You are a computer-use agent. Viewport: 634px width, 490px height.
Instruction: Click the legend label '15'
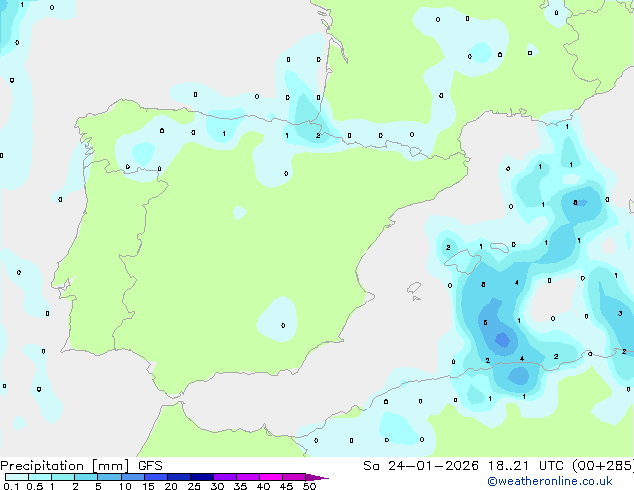[148, 486]
